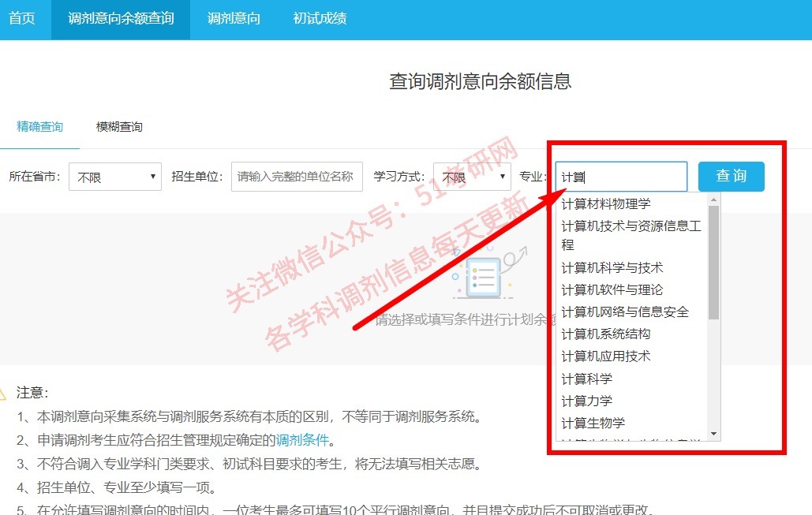
Task: Open the 学习方式 dropdown
Action: click(472, 177)
